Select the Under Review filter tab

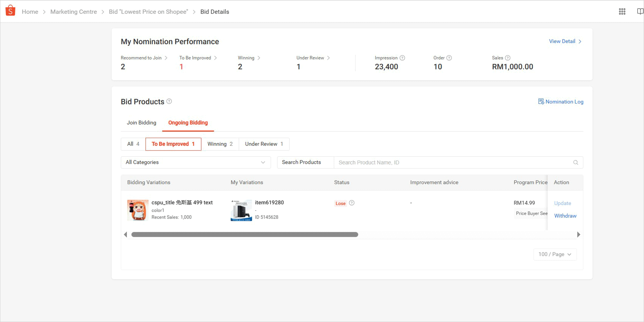pyautogui.click(x=263, y=144)
